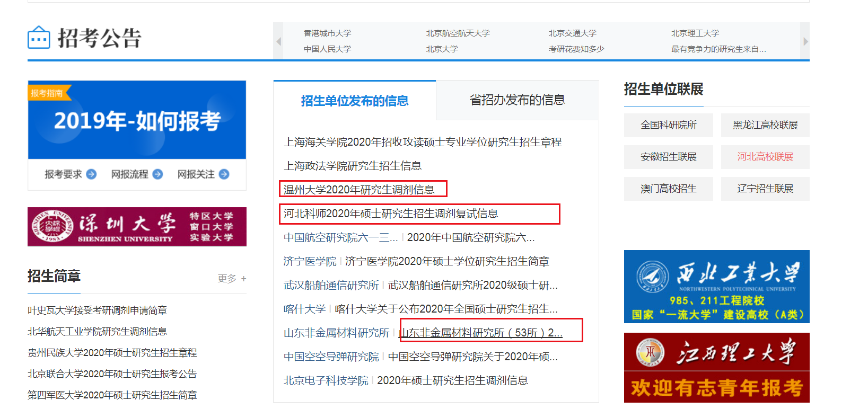Open 网报流程 link
This screenshot has width=868, height=409.
(x=129, y=174)
